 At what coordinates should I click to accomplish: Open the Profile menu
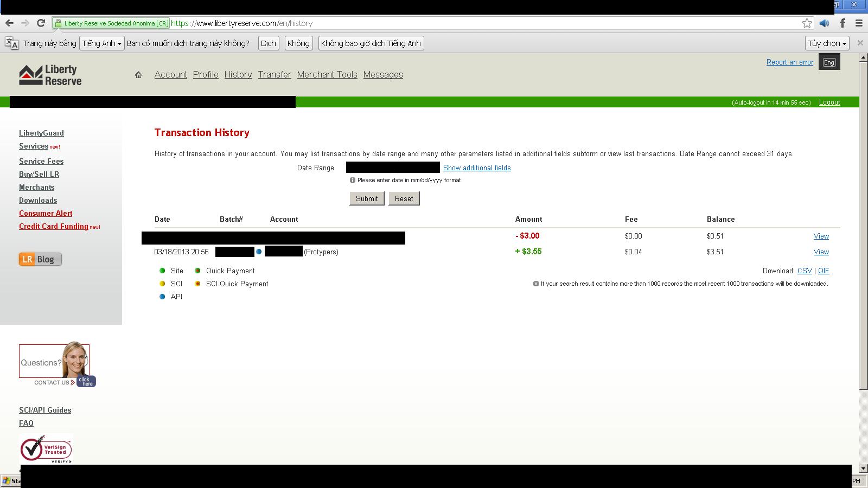(x=206, y=75)
